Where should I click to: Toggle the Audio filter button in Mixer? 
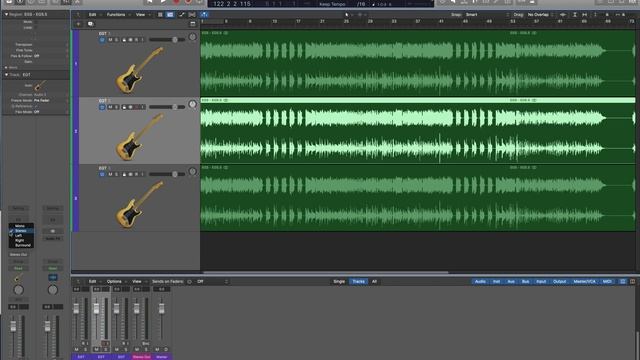click(x=480, y=282)
